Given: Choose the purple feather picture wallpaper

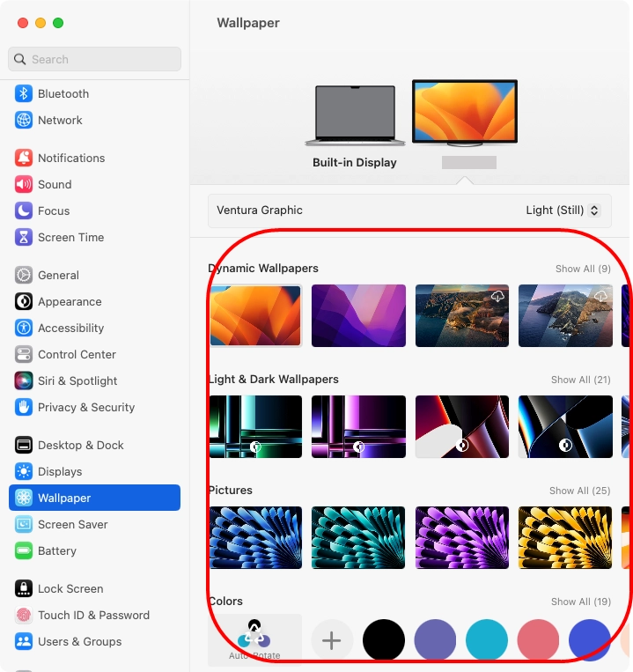Looking at the screenshot, I should (462, 537).
